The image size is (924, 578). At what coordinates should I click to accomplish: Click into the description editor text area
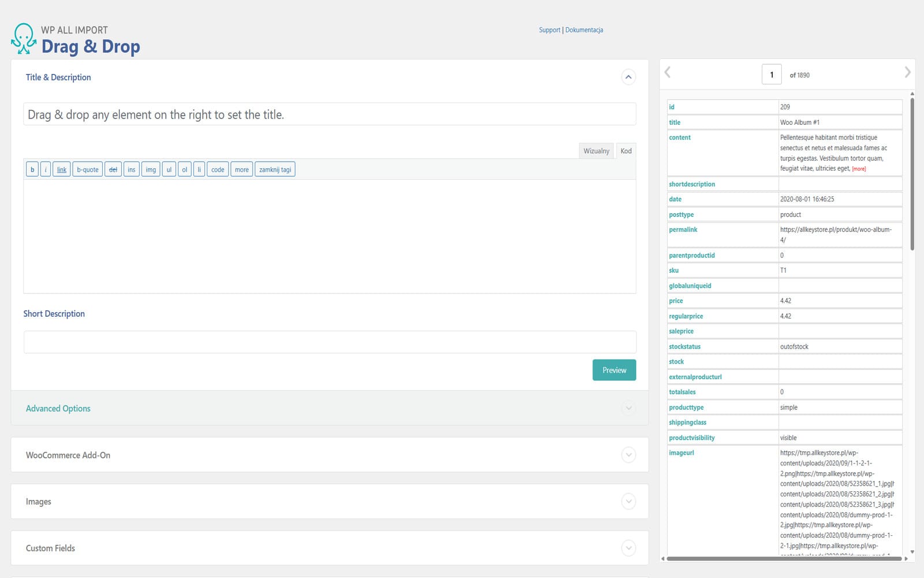coord(330,236)
